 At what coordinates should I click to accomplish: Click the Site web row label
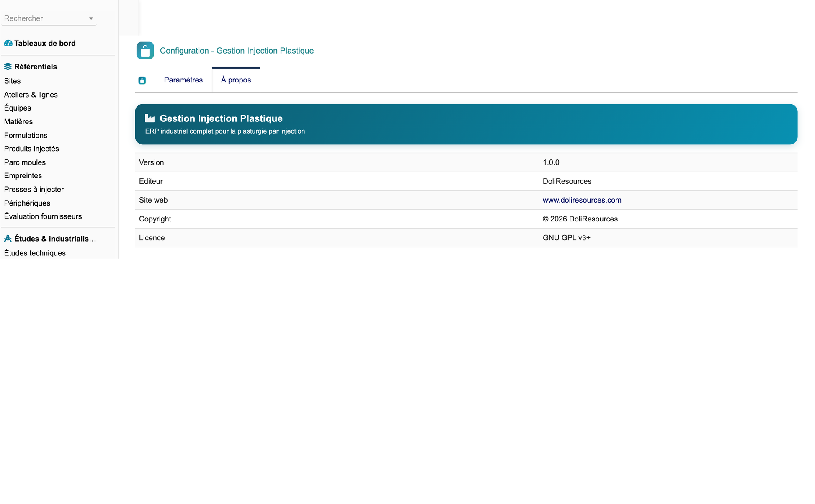153,200
